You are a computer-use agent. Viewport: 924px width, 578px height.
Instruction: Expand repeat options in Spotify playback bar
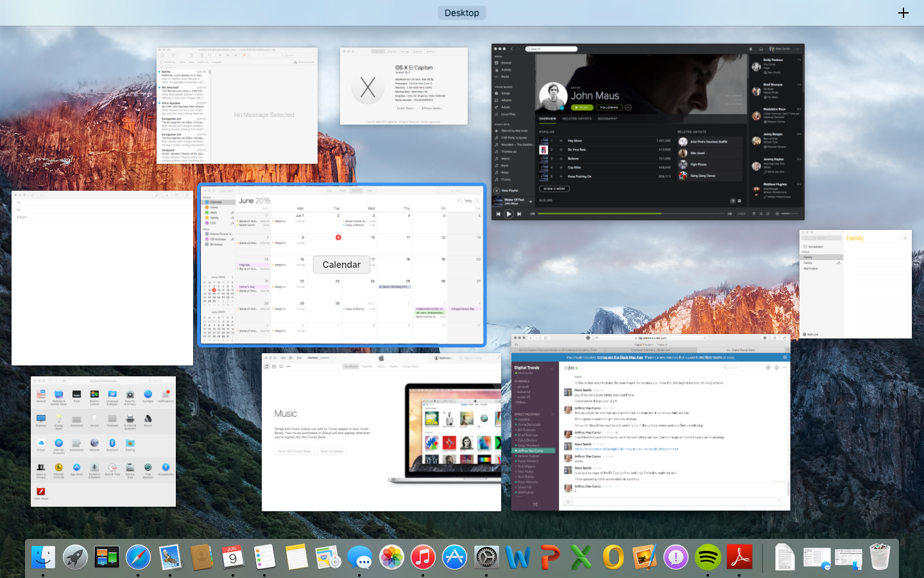(767, 214)
